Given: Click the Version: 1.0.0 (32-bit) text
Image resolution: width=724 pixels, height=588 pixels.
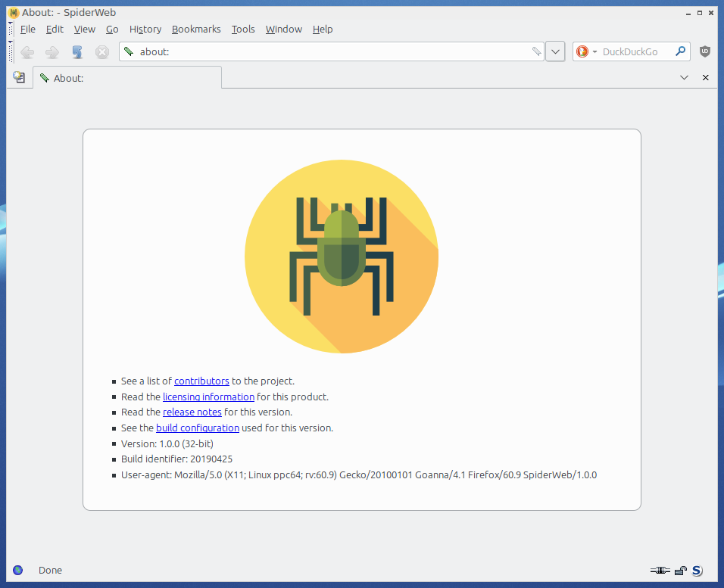Looking at the screenshot, I should (x=167, y=443).
